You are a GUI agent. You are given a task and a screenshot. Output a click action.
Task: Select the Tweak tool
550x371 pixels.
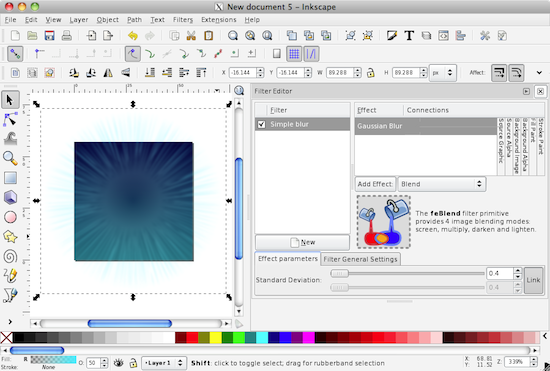(x=10, y=139)
